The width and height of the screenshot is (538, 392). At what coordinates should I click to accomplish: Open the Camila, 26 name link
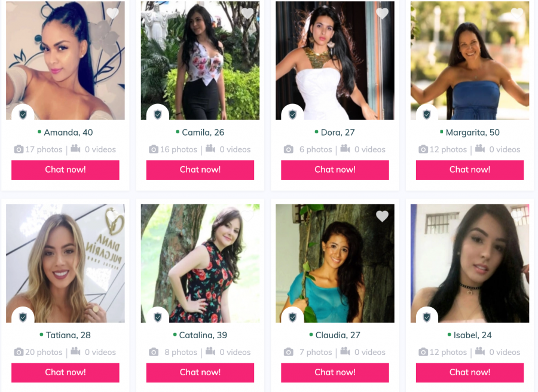203,133
